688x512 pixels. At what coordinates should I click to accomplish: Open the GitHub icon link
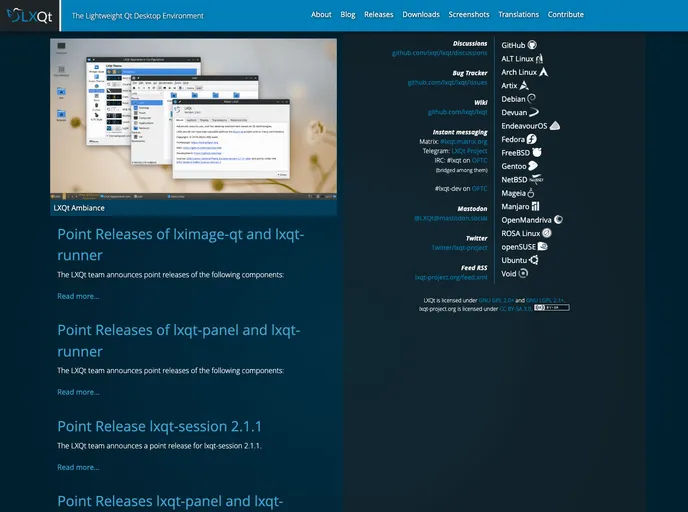tap(532, 45)
